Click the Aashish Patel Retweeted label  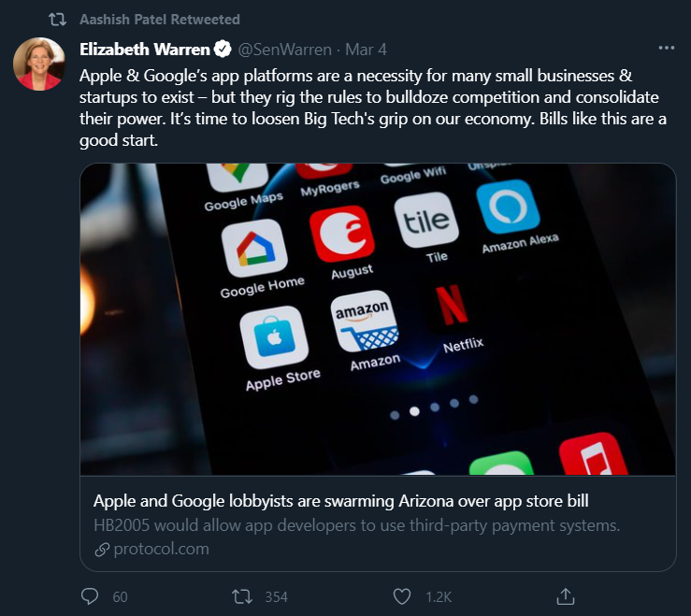(x=160, y=20)
